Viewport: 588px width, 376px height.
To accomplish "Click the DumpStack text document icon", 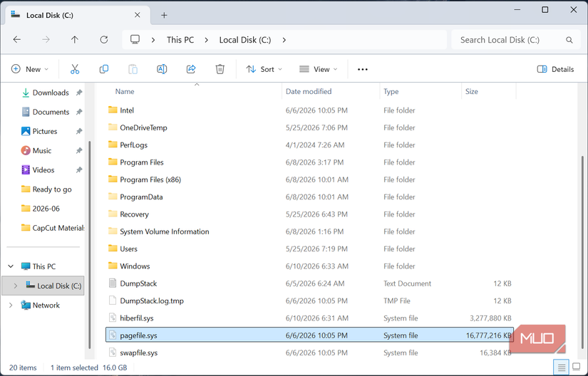I will click(113, 283).
